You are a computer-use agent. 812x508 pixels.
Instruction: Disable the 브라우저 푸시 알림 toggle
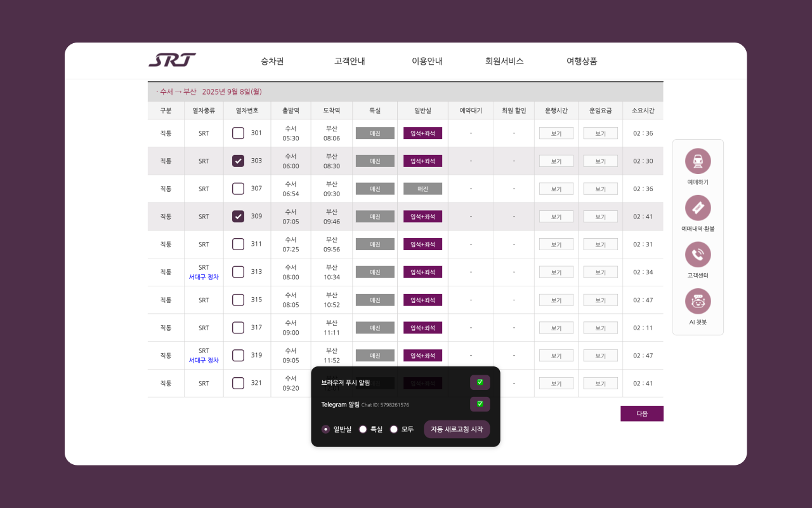(x=480, y=382)
